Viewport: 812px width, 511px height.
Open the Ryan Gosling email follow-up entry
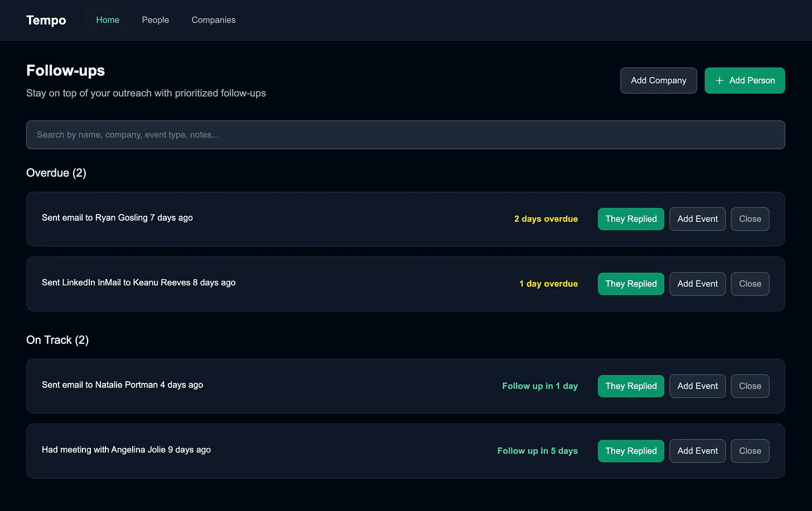click(117, 218)
